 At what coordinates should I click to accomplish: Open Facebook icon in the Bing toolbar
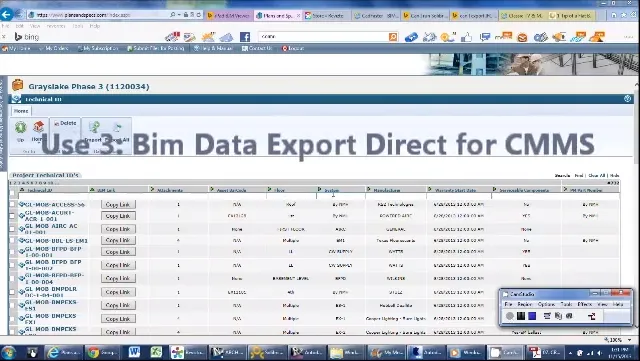245,37
